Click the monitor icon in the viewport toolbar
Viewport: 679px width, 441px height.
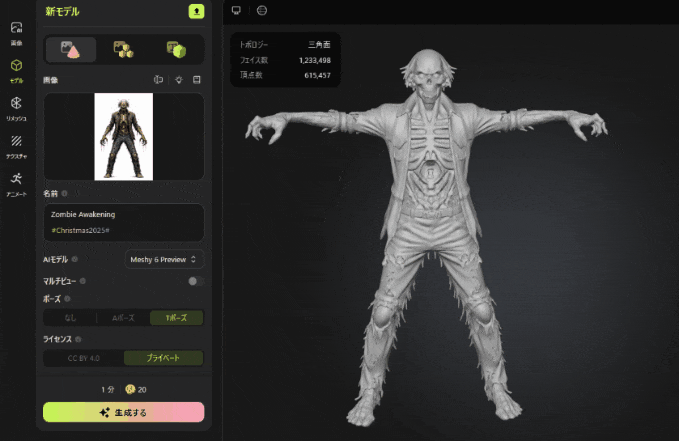pos(236,11)
